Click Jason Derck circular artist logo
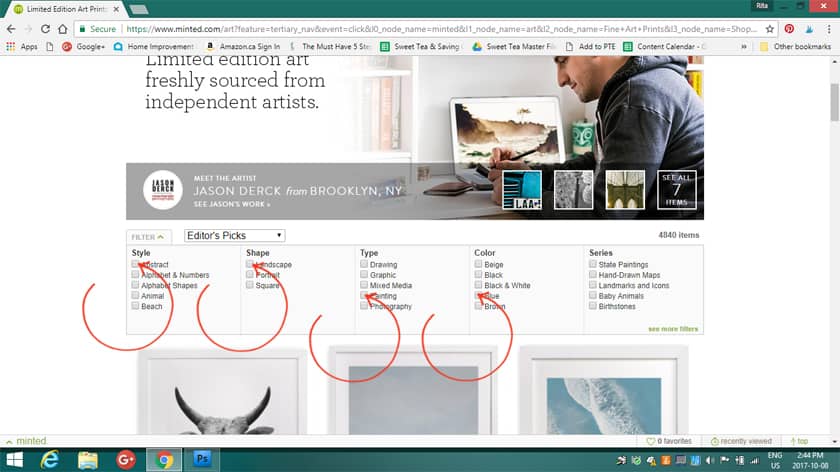Viewport: 840px width, 472px height. click(163, 190)
